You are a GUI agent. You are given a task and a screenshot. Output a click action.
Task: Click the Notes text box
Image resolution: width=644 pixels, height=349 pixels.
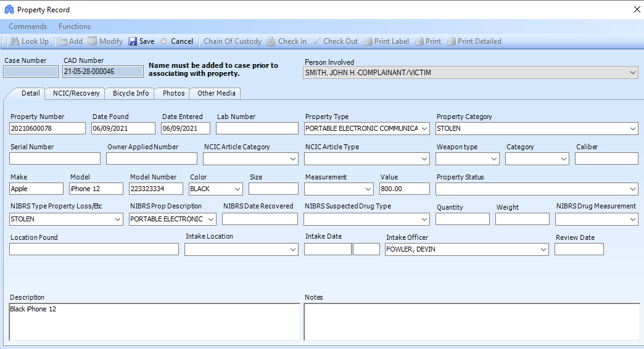pos(472,322)
